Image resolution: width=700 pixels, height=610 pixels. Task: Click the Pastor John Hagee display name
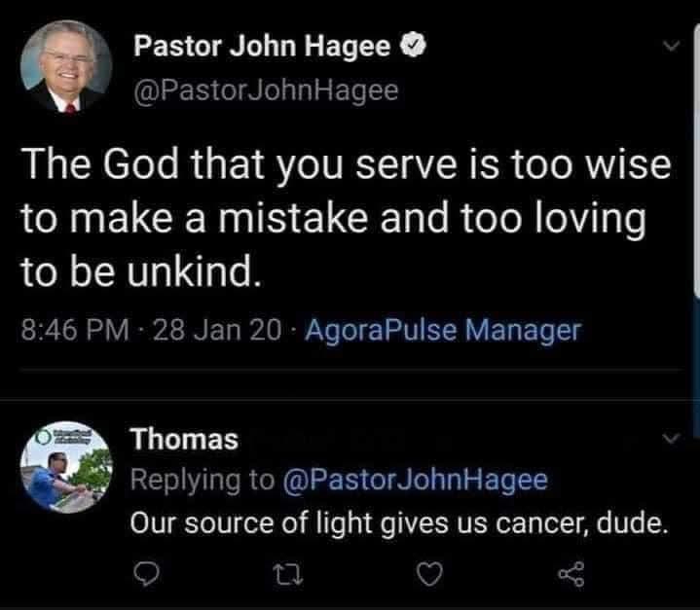[261, 46]
